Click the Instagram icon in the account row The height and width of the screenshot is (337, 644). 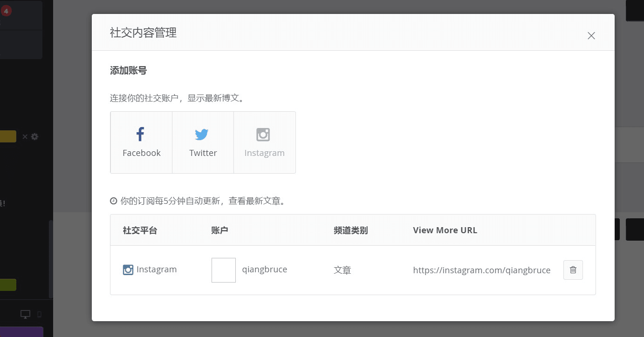[x=128, y=270]
